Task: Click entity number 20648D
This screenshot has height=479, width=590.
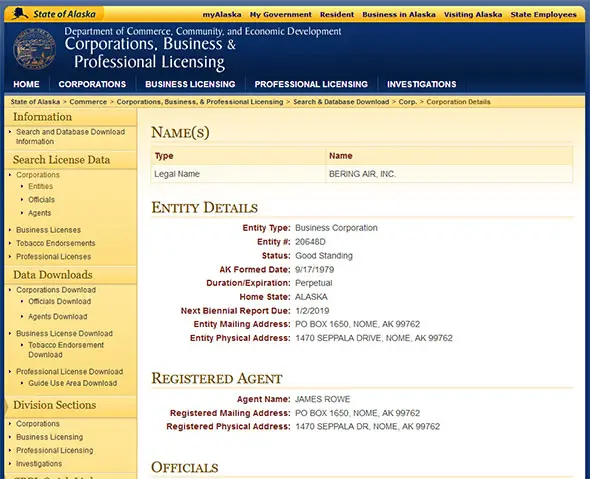Action: click(310, 242)
